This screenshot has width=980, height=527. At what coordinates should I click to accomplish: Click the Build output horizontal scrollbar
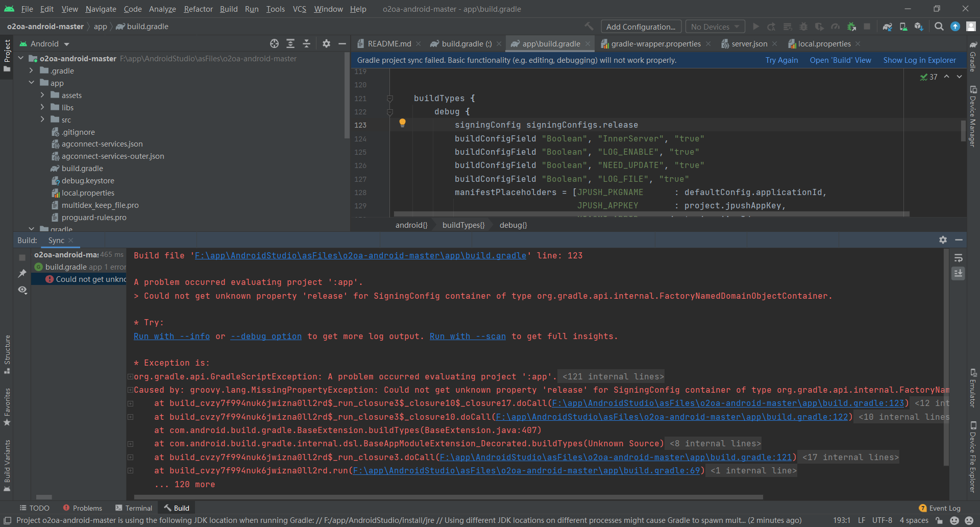click(448, 497)
